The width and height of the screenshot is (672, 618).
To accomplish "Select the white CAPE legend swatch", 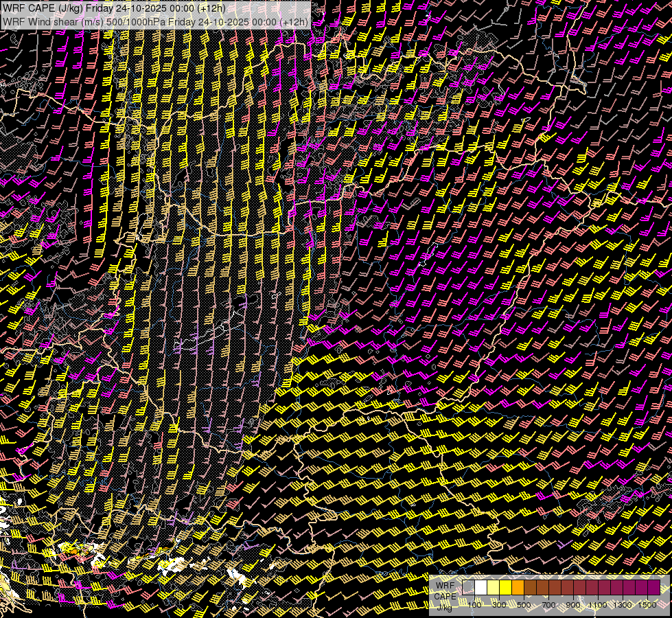I will (481, 588).
